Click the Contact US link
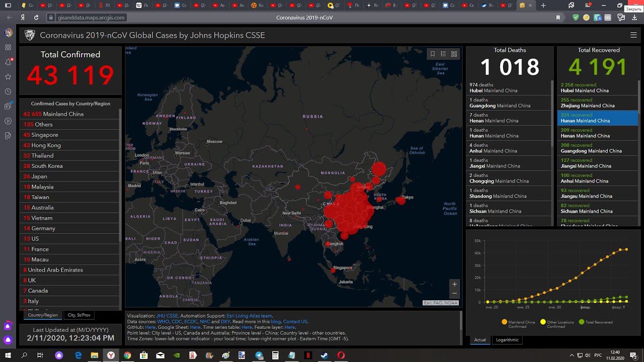Screen dimensions: 644x362 [x=295, y=321]
